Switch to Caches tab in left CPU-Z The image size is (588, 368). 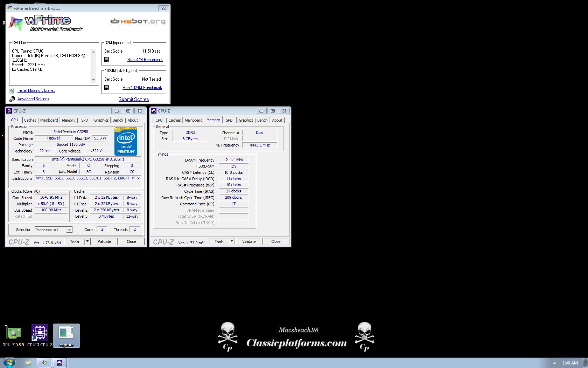[30, 120]
